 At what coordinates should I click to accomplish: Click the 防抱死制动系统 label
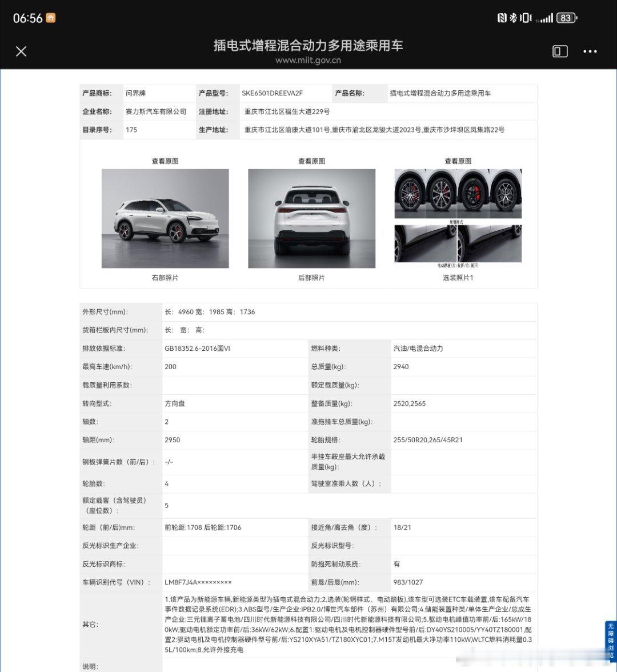coord(335,564)
